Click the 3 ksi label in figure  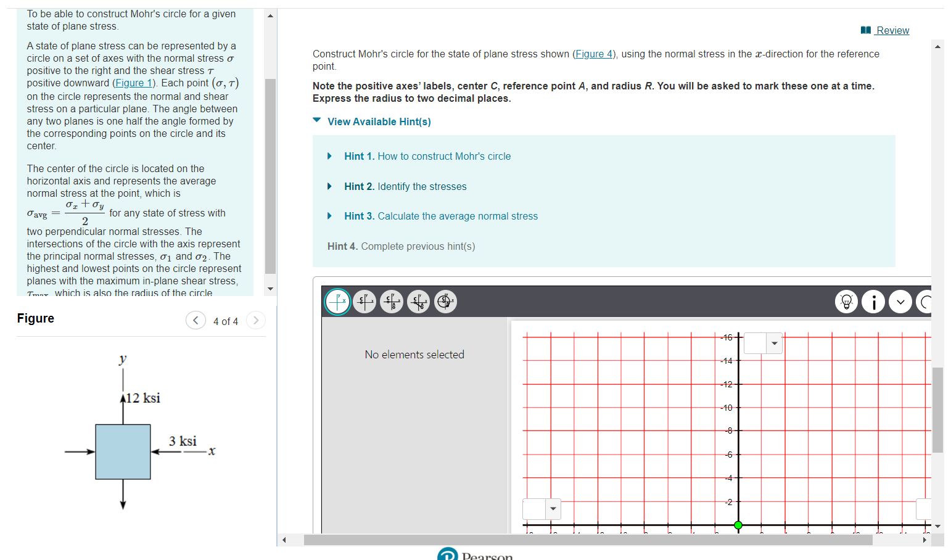[x=183, y=441]
